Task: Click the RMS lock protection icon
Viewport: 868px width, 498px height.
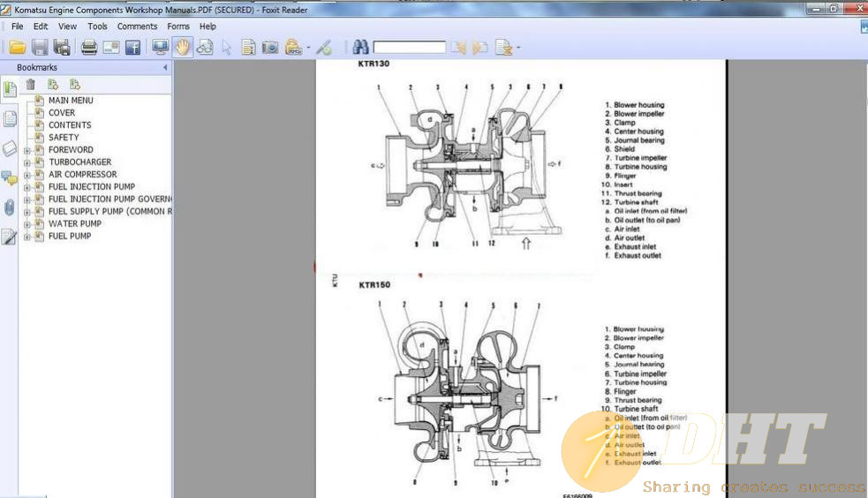Action: point(293,48)
